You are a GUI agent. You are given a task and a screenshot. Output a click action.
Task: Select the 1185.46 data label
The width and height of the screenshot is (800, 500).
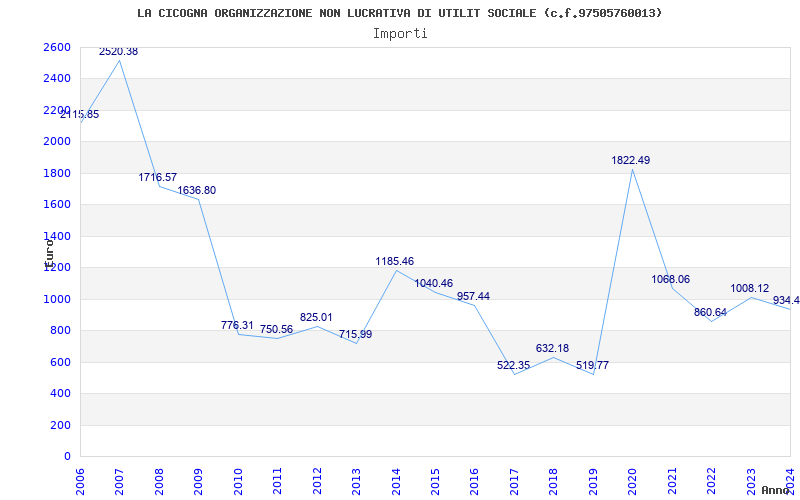click(395, 261)
